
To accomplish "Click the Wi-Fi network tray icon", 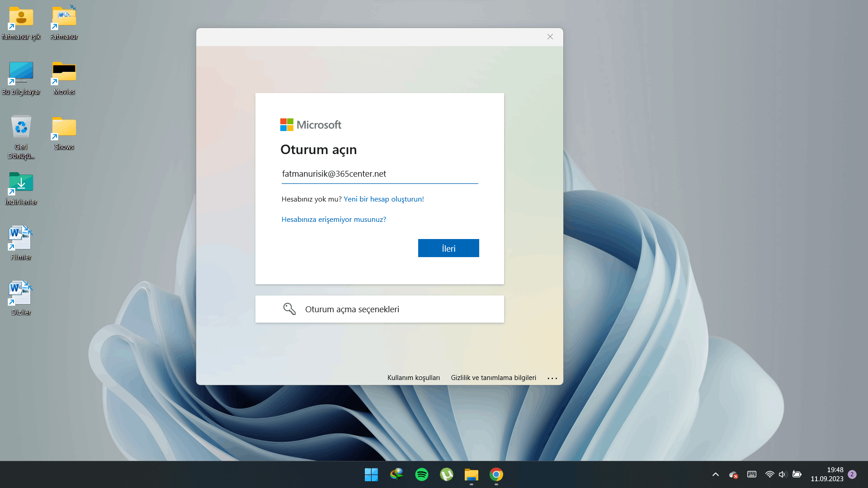I will tap(769, 474).
